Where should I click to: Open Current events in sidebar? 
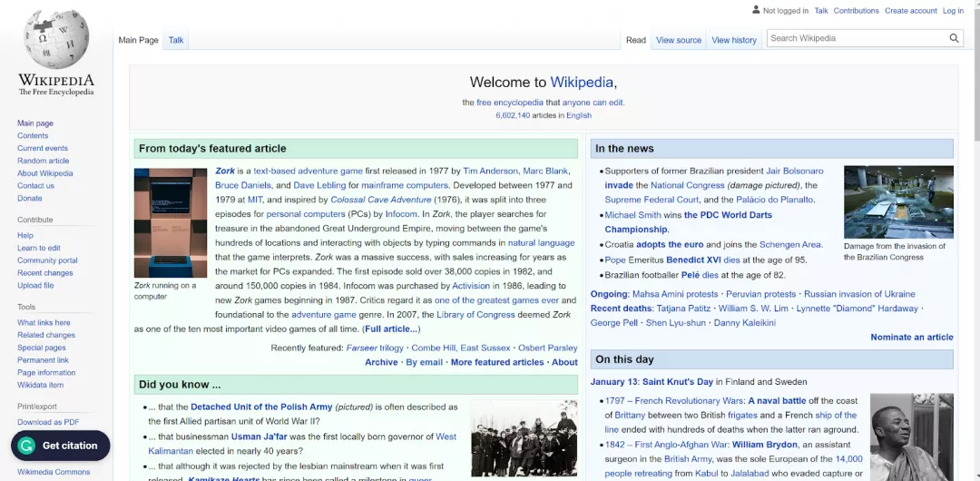(x=43, y=148)
